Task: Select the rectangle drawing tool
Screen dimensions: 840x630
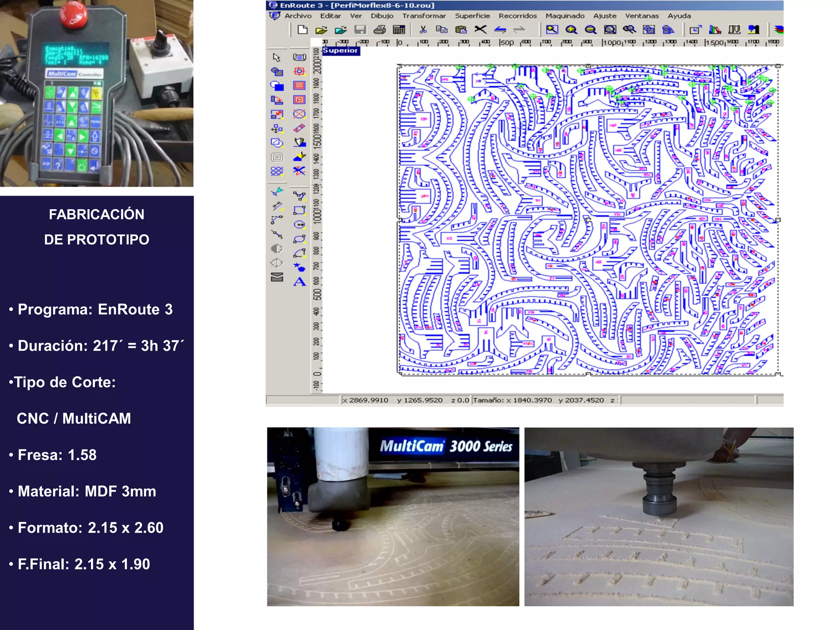Action: coord(299,210)
